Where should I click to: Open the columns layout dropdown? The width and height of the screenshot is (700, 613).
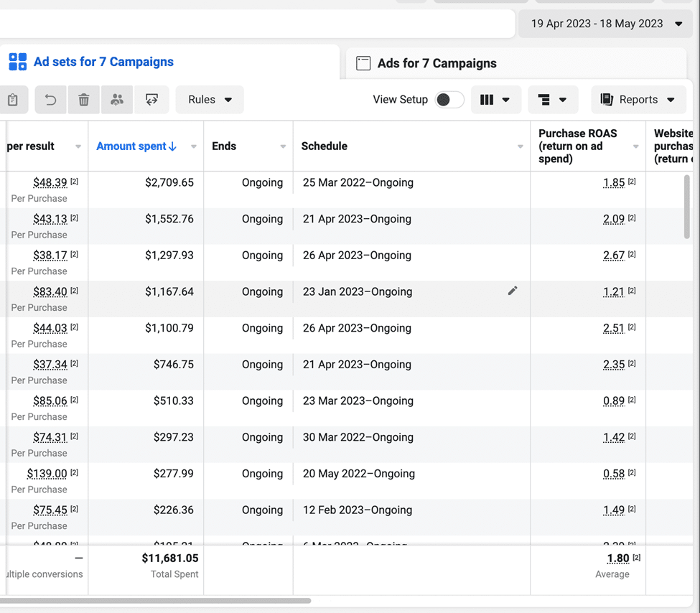496,100
